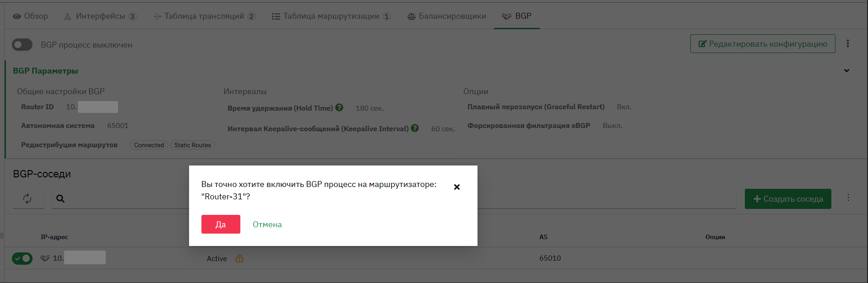Click the warning icon next to Active status
Viewport: 868px width, 283px height.
point(239,258)
